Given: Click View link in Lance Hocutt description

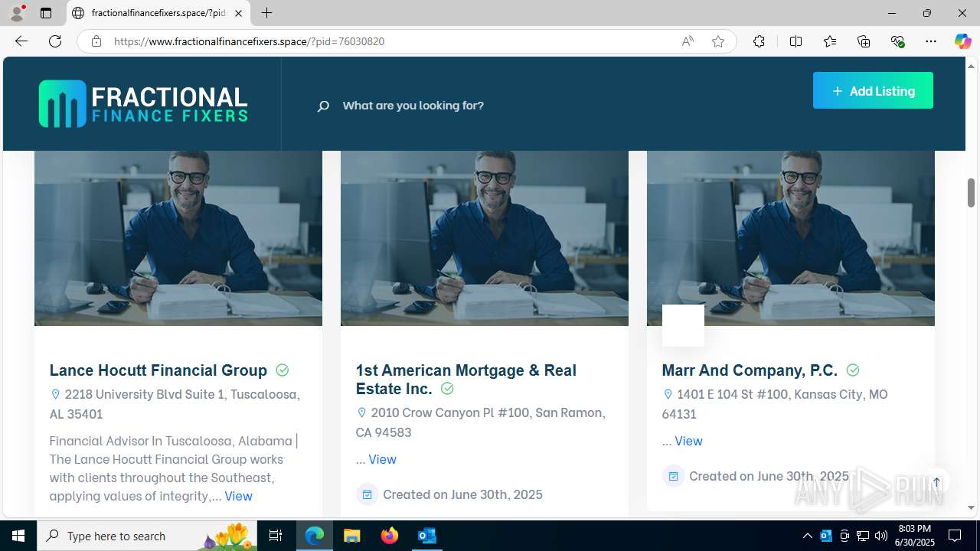Looking at the screenshot, I should 238,496.
